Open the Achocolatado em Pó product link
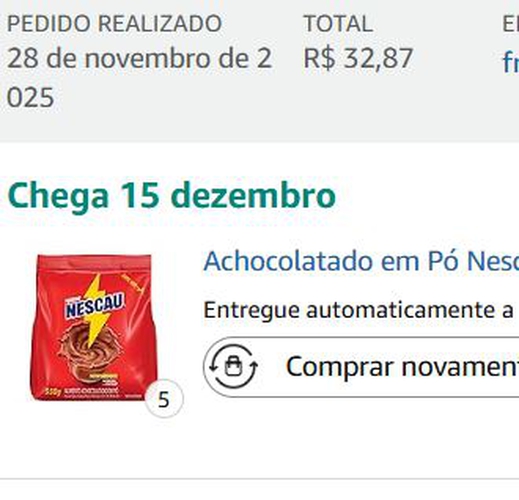 point(361,261)
